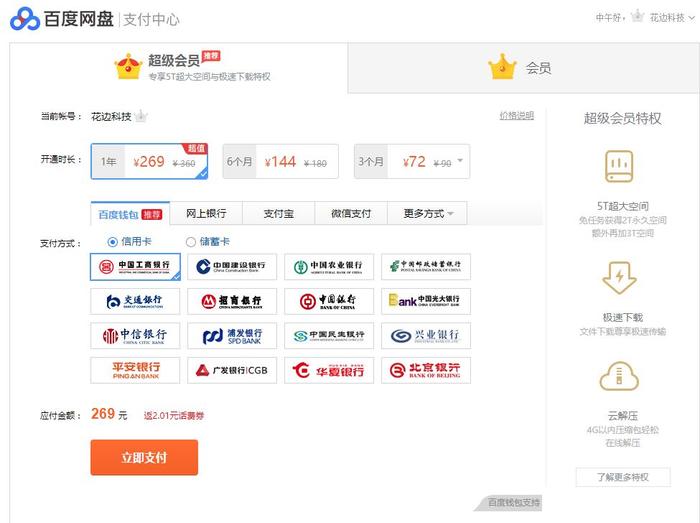700x523 pixels.
Task: Pick 交通银行 Bank of Communications
Action: [135, 301]
